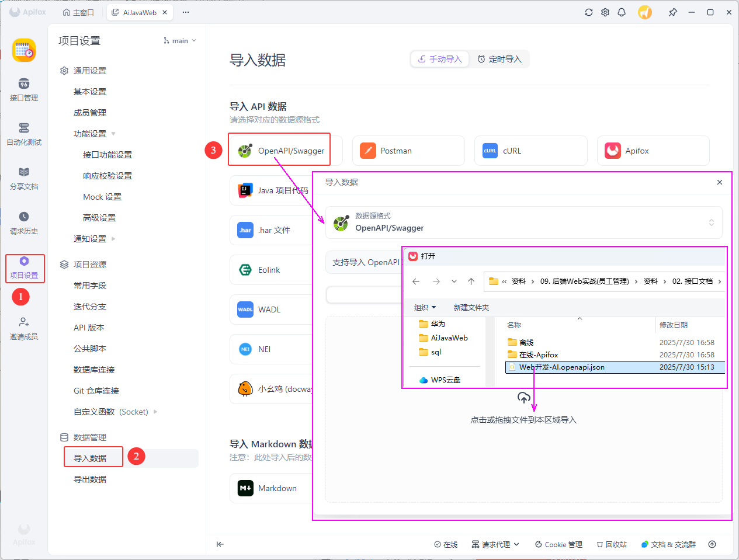Expand the request proxy (请求代理) dropdown
Image resolution: width=739 pixels, height=560 pixels.
[495, 544]
